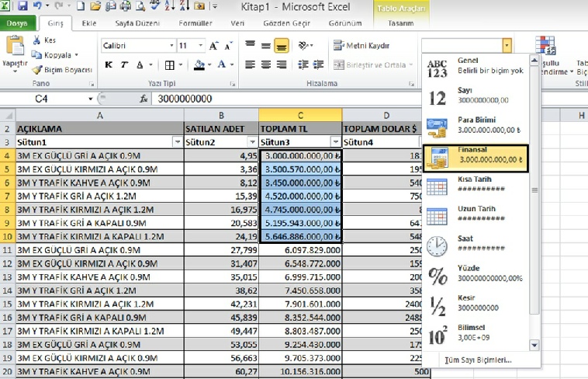The width and height of the screenshot is (588, 379).
Task: Open the Sütun1 filter dropdown
Action: click(x=178, y=142)
